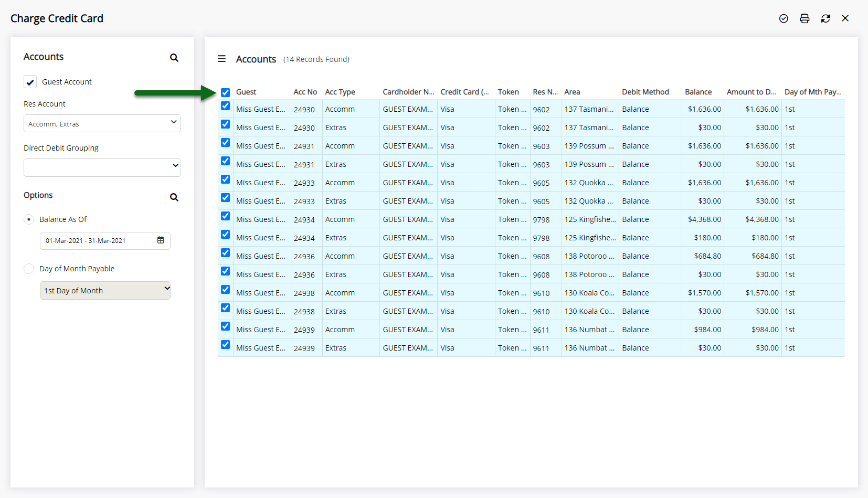
Task: Open the hamburger menu beside Accounts
Action: pyautogui.click(x=222, y=59)
